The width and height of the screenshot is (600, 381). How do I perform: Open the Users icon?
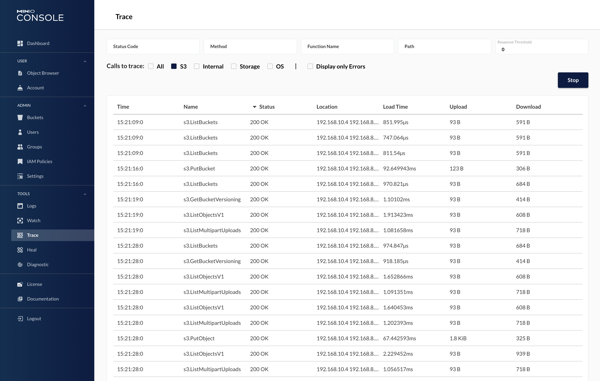[x=20, y=132]
